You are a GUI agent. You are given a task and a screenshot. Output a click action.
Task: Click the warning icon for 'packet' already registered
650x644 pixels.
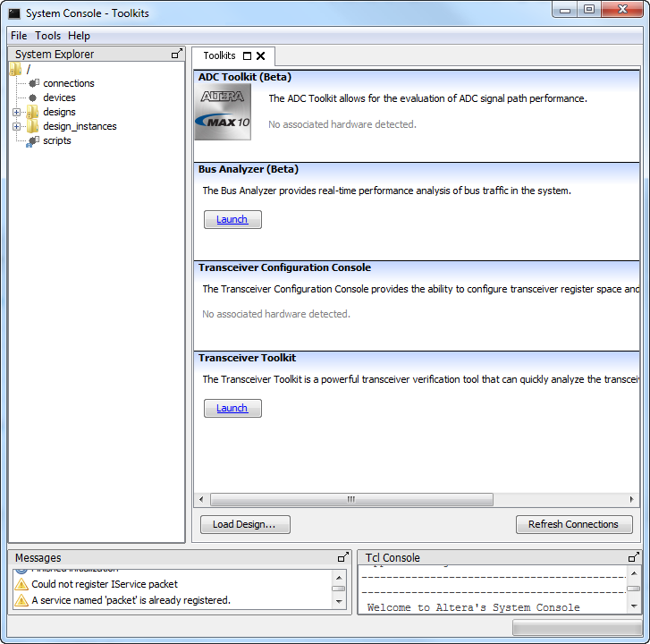[21, 600]
